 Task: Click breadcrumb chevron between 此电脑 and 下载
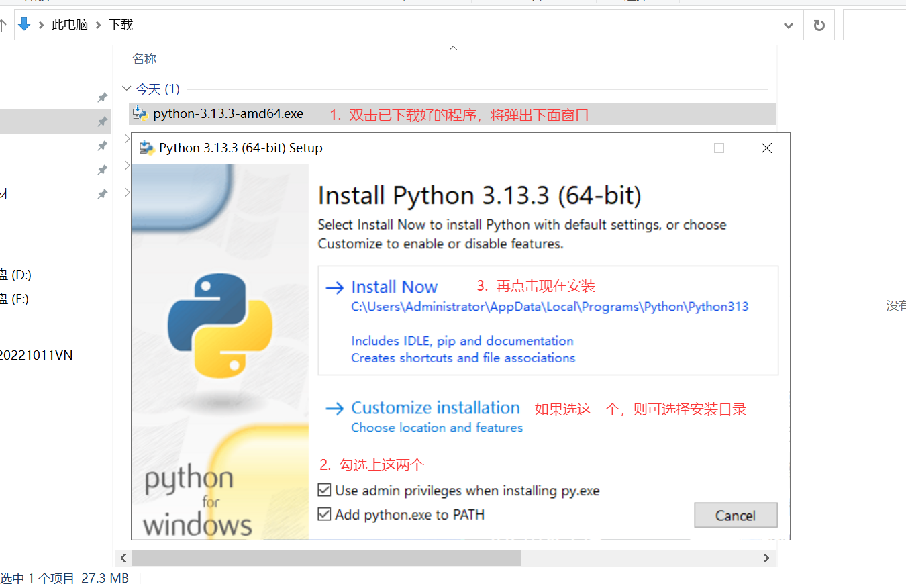tap(99, 25)
